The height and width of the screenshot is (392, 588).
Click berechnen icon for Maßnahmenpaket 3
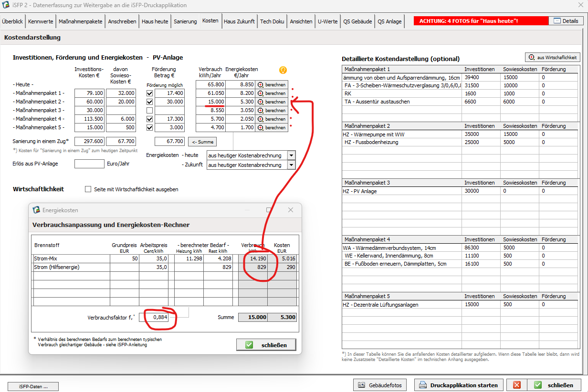pyautogui.click(x=261, y=110)
